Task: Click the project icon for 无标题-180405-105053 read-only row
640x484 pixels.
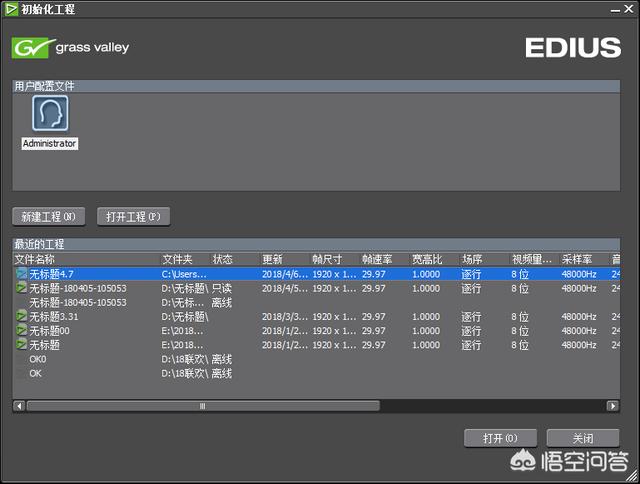Action: (x=21, y=288)
